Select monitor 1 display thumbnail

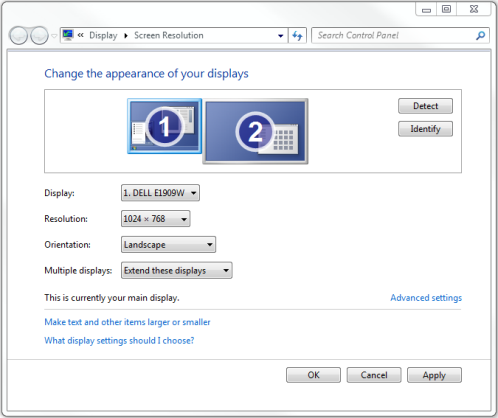coord(165,126)
